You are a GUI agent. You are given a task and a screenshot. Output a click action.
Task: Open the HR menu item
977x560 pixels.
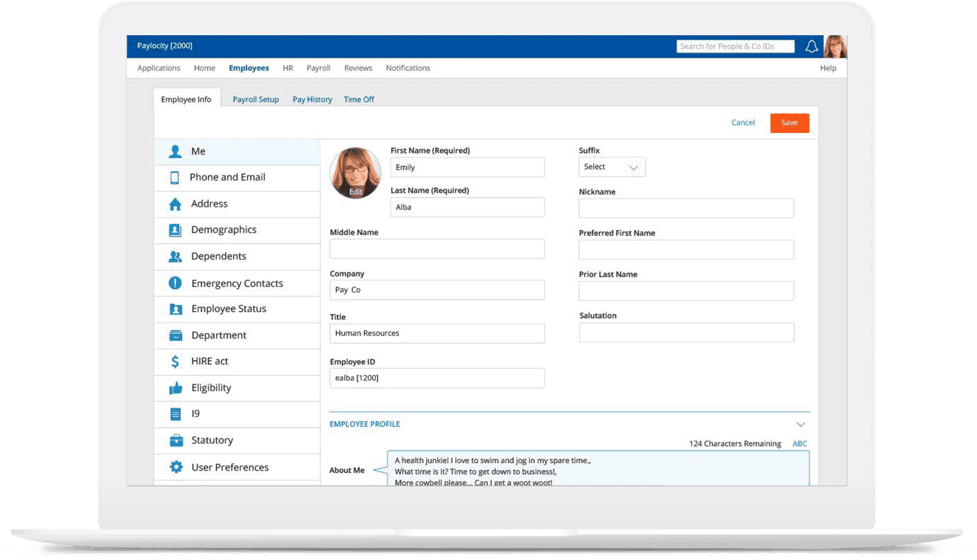(x=288, y=68)
